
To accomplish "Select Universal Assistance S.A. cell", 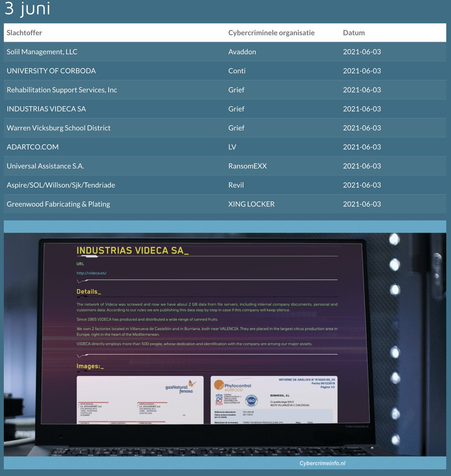I will coord(45,166).
